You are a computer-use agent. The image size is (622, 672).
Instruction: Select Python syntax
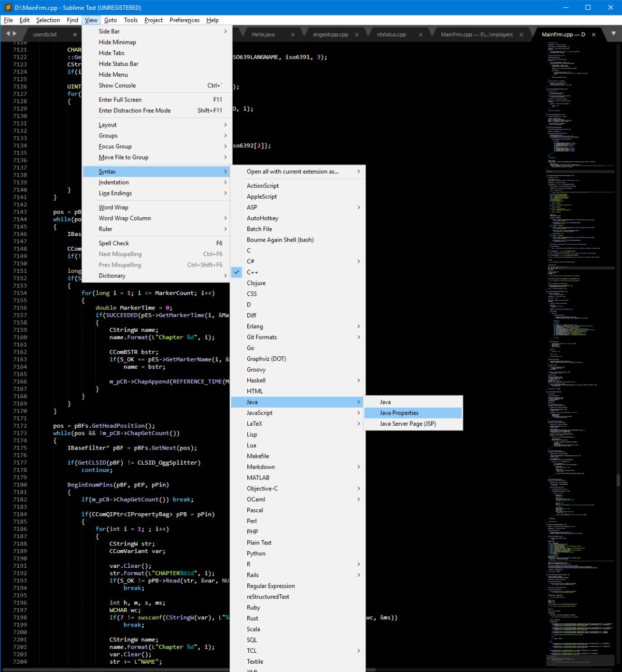pos(298,554)
